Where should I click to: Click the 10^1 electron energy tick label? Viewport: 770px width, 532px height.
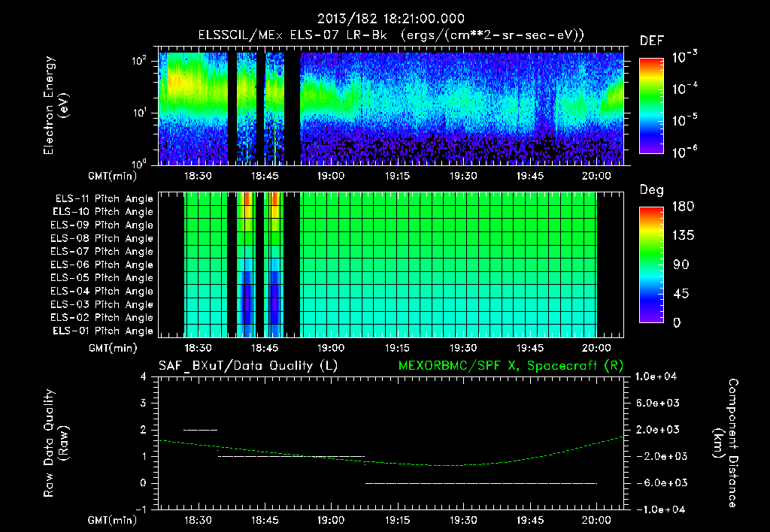pyautogui.click(x=139, y=113)
